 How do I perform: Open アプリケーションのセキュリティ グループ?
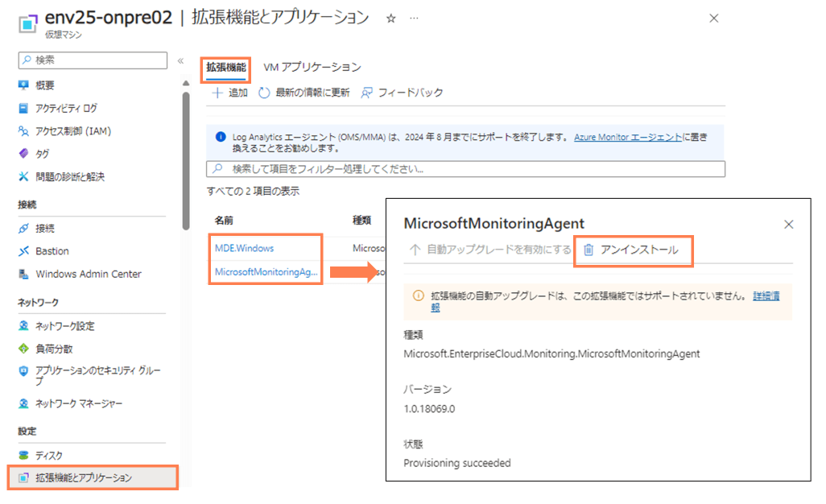coord(97,375)
